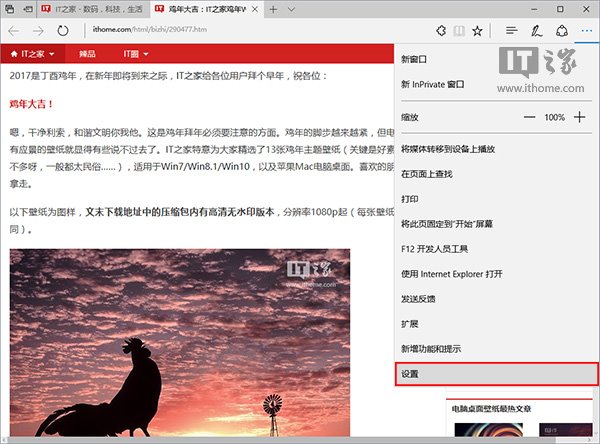Viewport: 600px width, 444px height.
Task: Click the Share icon in toolbar
Action: coord(562,31)
